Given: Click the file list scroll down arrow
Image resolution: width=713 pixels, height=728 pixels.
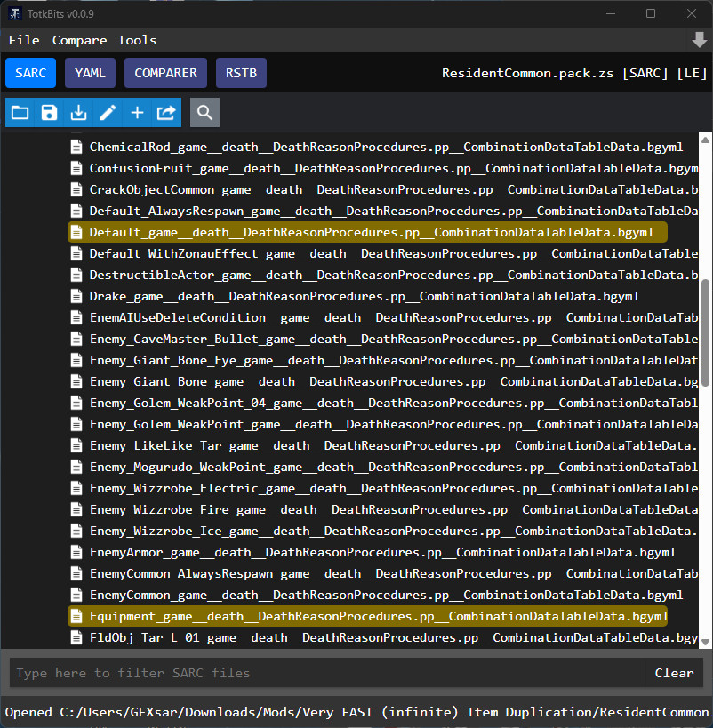Looking at the screenshot, I should (x=705, y=642).
